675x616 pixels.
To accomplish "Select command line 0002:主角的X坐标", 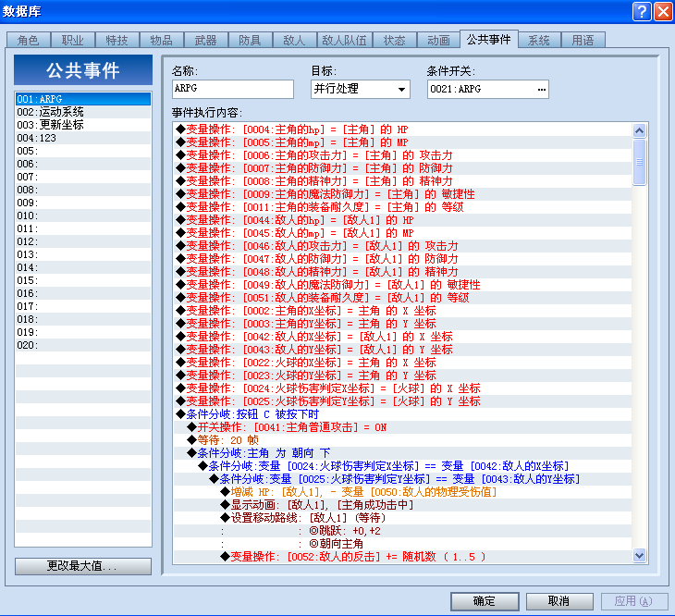I will click(402, 311).
